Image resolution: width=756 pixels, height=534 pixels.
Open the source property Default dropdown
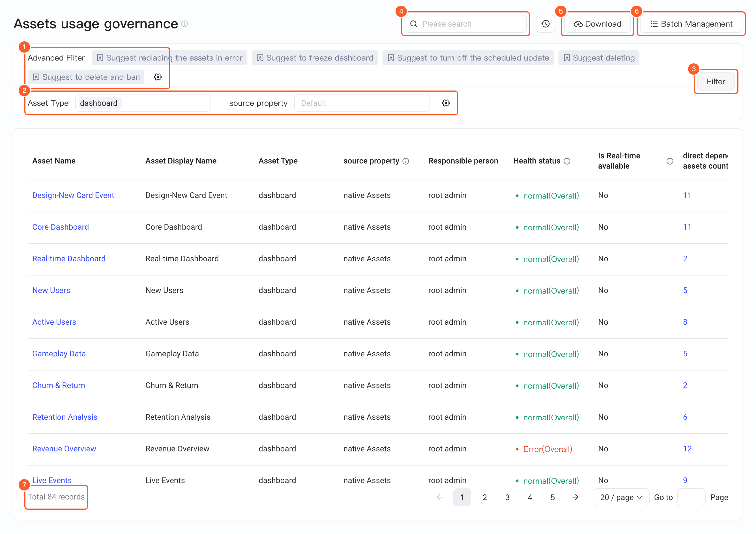coord(362,103)
